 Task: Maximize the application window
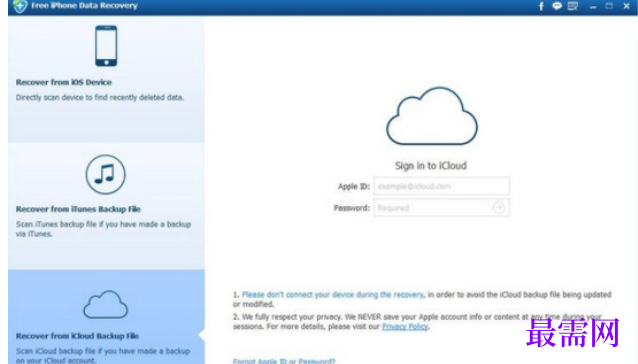609,6
